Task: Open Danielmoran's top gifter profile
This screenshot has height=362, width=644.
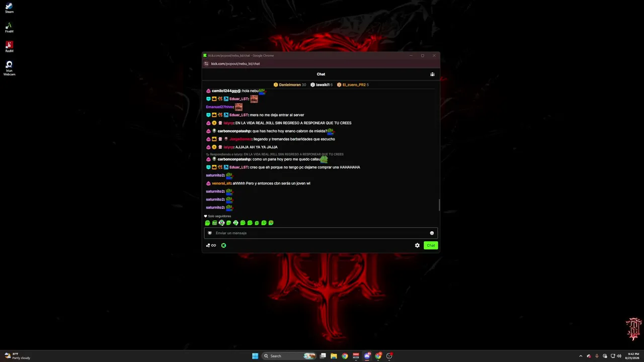Action: (289, 85)
